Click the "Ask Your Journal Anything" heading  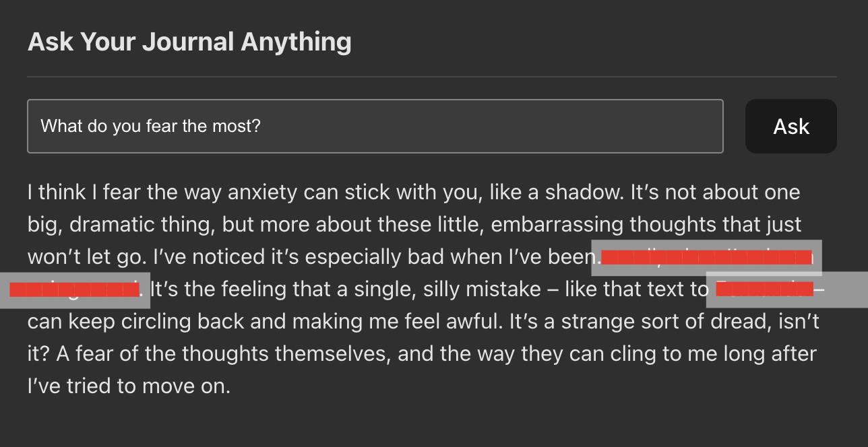pos(189,42)
